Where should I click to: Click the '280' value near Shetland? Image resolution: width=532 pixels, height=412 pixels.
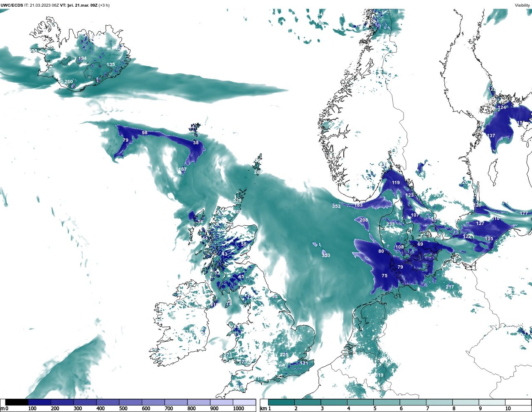pyautogui.click(x=258, y=172)
